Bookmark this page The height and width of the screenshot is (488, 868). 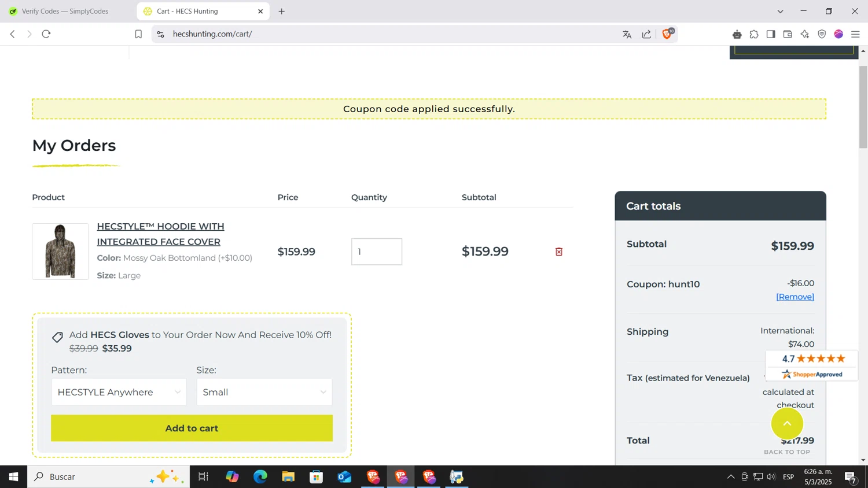click(x=138, y=34)
